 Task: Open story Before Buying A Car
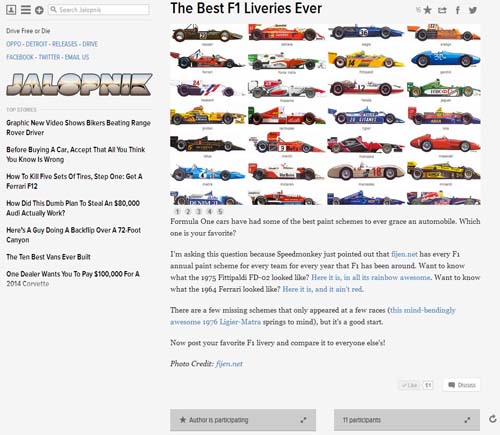point(76,154)
